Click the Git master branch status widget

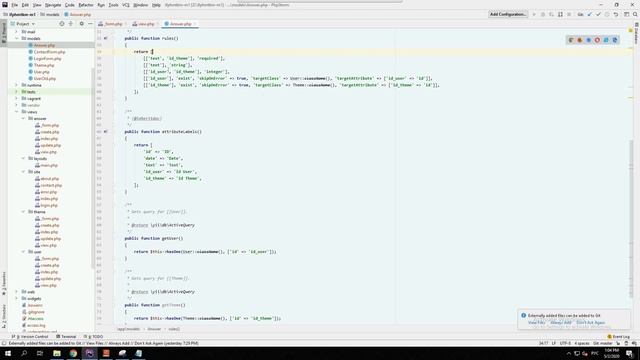click(603, 343)
